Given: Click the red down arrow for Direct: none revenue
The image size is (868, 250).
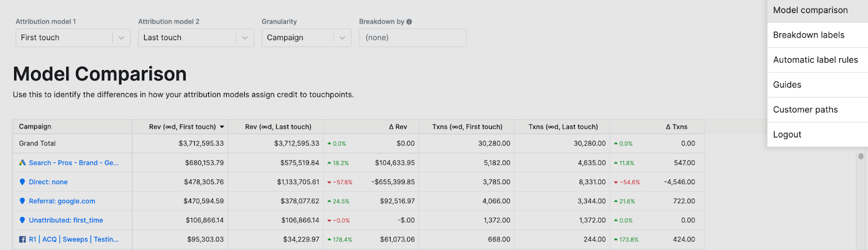Looking at the screenshot, I should (x=329, y=183).
